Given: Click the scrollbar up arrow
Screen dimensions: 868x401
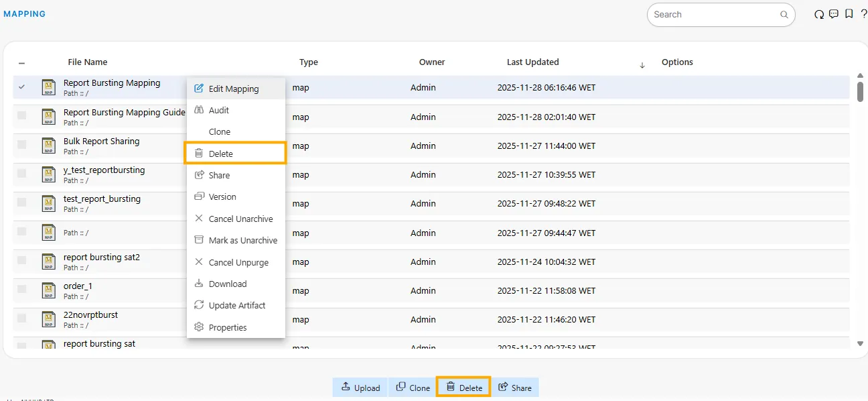Looking at the screenshot, I should (860, 76).
